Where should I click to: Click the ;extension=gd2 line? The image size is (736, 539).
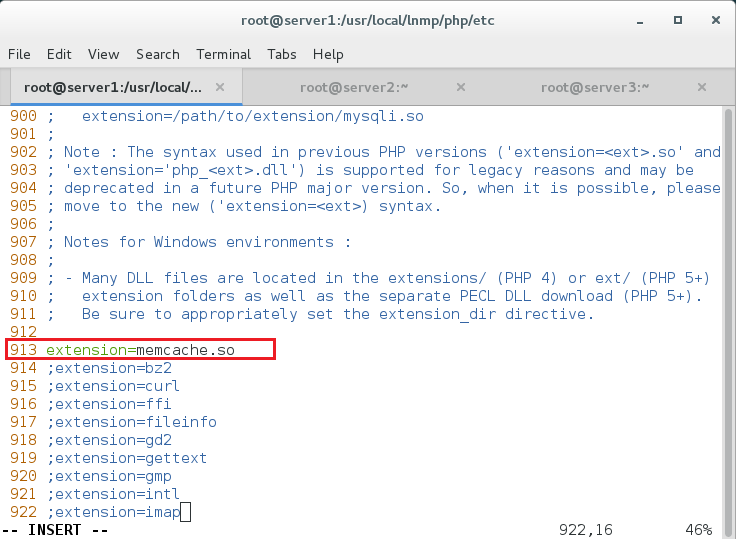[x=109, y=440]
